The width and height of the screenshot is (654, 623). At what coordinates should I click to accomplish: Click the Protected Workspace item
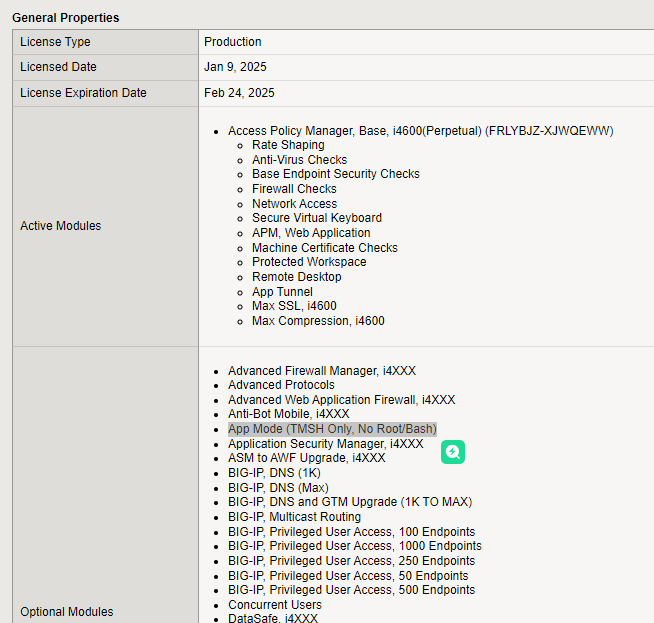coord(309,262)
